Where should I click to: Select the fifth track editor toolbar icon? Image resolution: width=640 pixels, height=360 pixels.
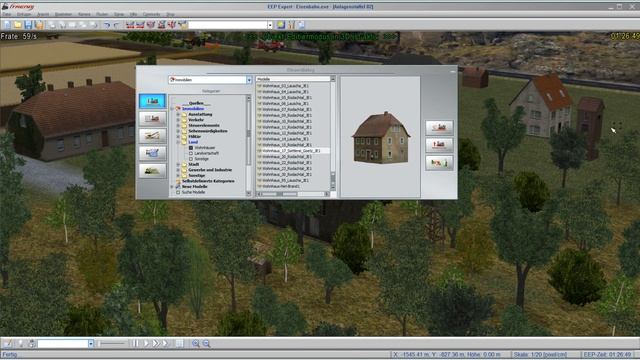[172, 25]
